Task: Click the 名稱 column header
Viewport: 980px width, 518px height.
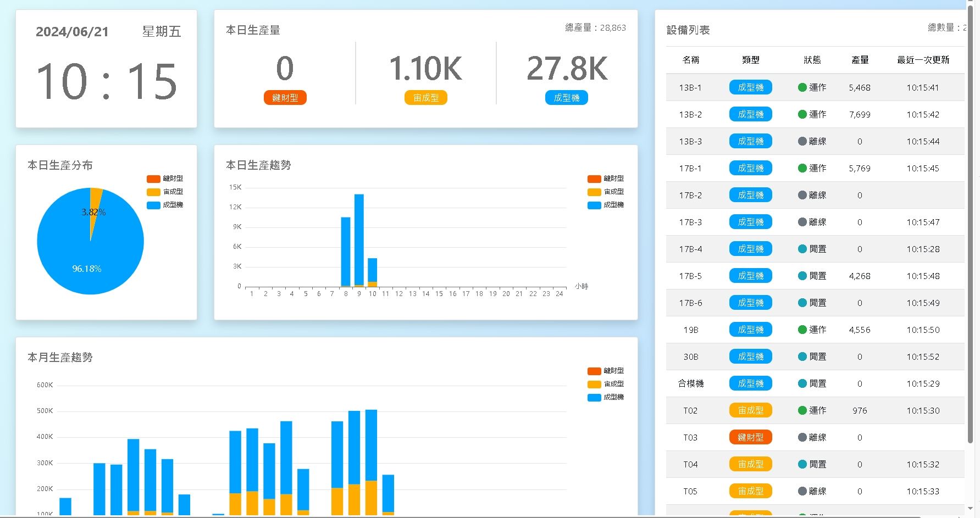Action: click(x=691, y=60)
